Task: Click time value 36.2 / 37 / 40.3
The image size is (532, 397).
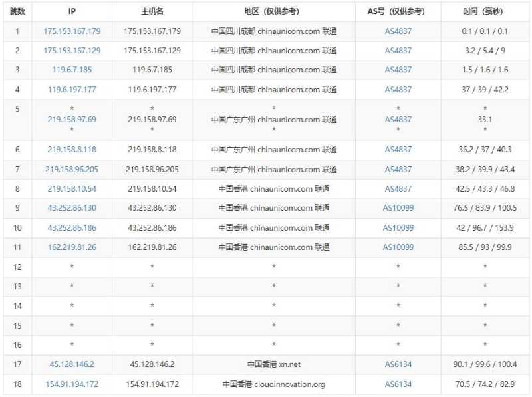Action: (485, 150)
